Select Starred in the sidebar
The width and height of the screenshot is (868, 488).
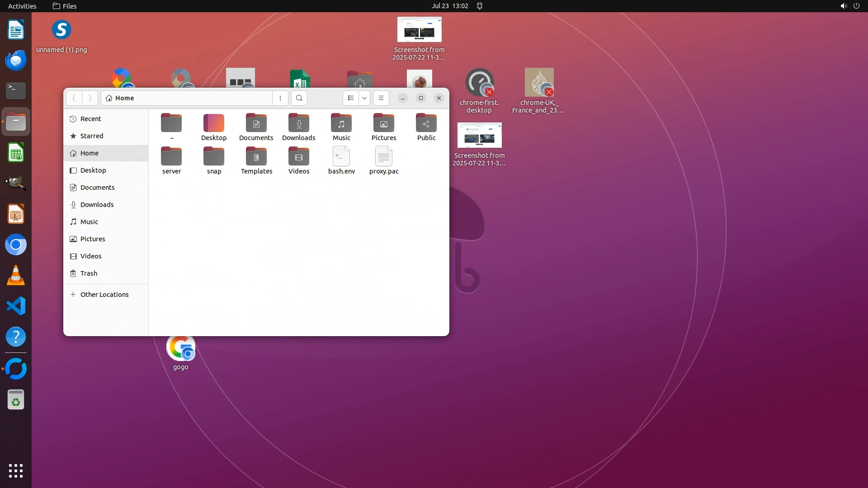click(91, 136)
